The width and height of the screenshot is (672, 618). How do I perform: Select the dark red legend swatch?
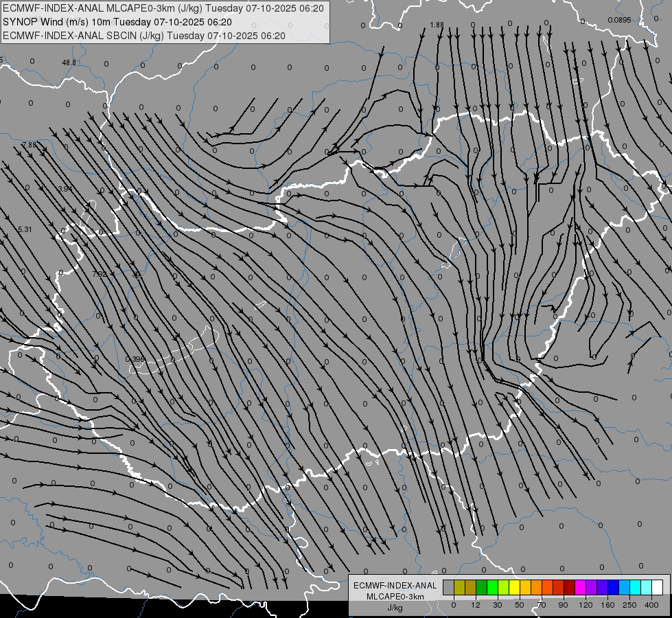[570, 587]
